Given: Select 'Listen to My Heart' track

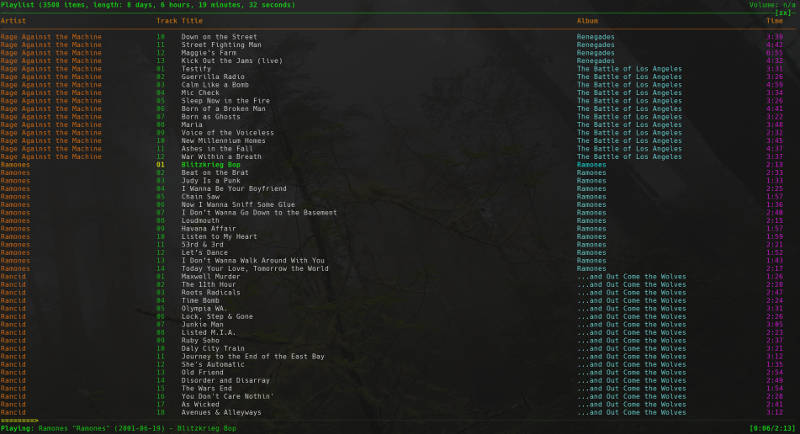Looking at the screenshot, I should [219, 237].
